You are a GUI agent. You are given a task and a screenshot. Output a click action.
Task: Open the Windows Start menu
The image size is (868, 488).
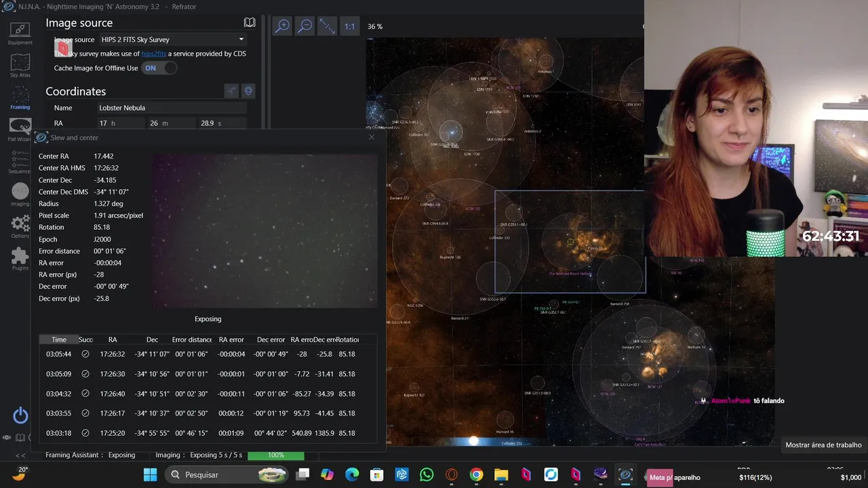click(151, 474)
